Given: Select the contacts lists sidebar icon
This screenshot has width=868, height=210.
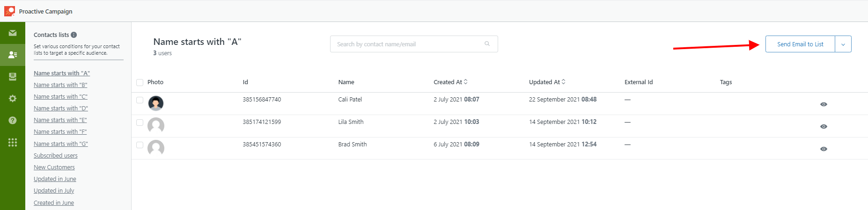Looking at the screenshot, I should 13,55.
